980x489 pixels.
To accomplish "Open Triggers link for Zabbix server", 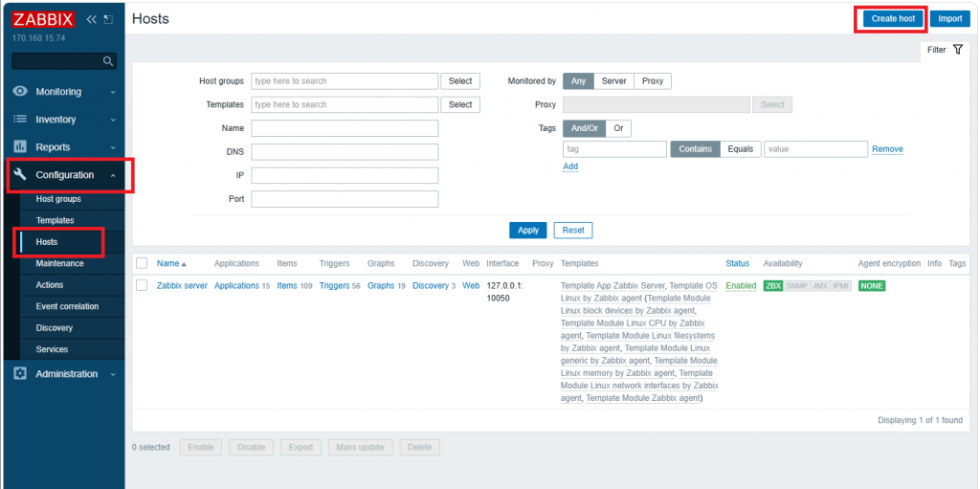I will [x=334, y=286].
